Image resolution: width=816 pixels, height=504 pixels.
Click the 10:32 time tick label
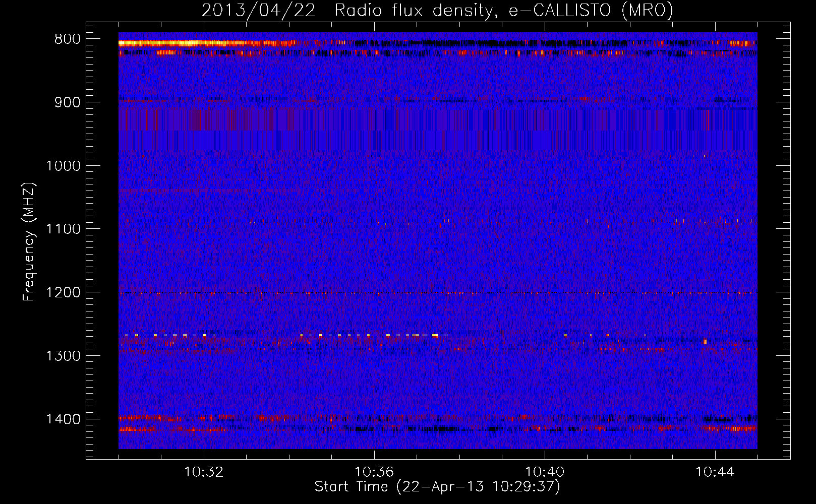pyautogui.click(x=204, y=472)
